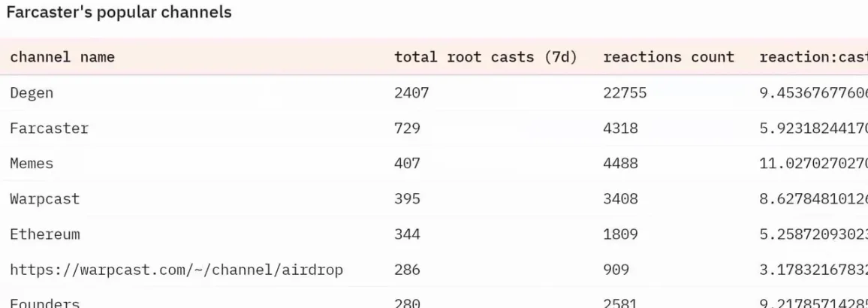Click the reaction:cast ratio column header
The image size is (868, 308).
[x=812, y=57]
